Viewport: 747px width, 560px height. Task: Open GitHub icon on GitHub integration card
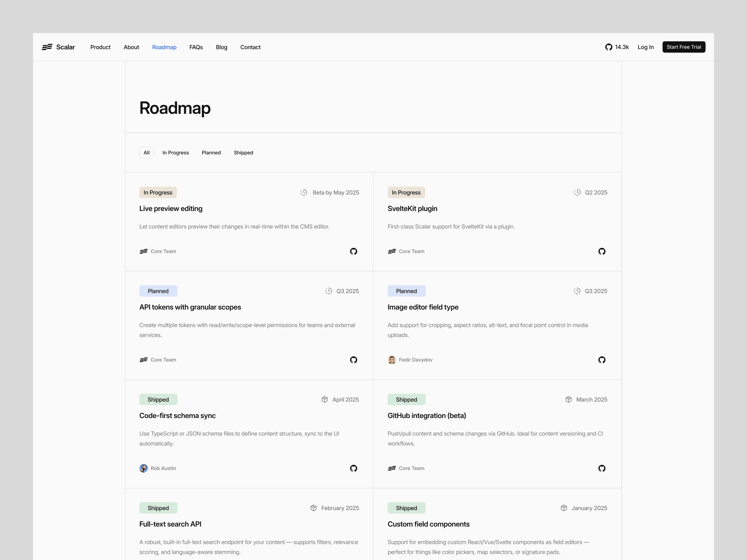pos(601,468)
